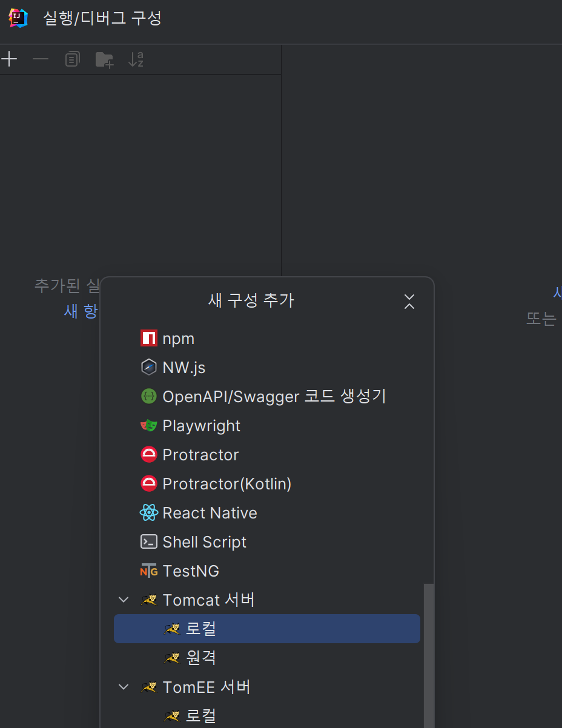Click the cat icon beside 원격
The image size is (562, 728).
(x=172, y=658)
